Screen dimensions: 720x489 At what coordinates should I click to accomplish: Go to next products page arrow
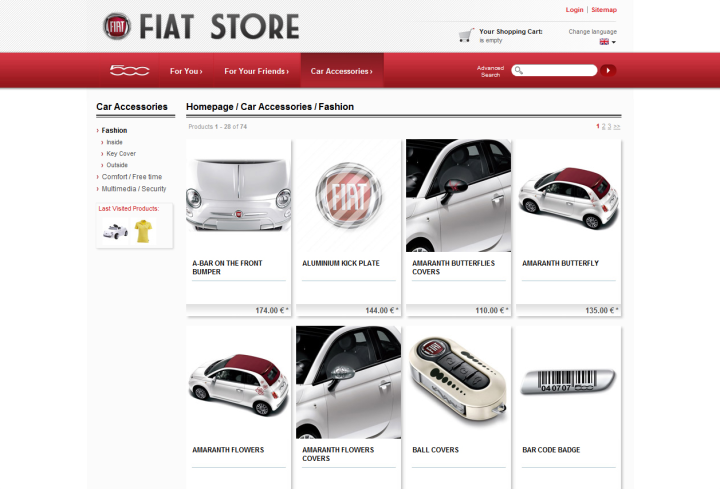(x=617, y=127)
